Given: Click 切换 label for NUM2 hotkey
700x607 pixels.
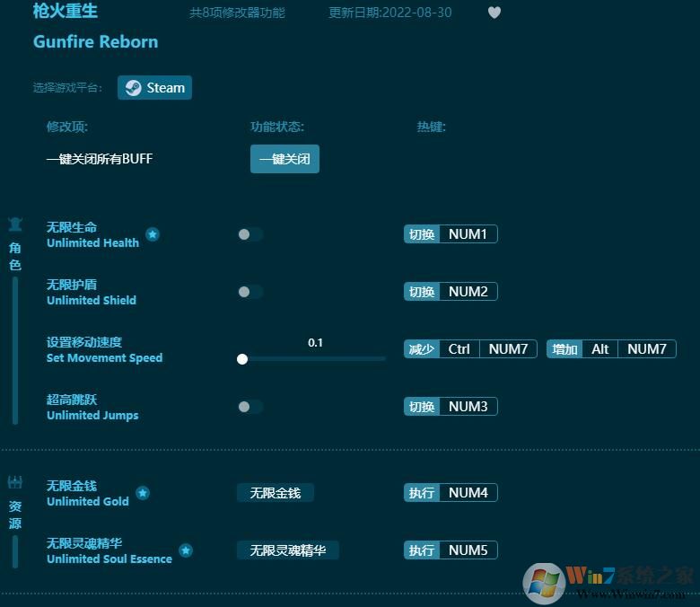Looking at the screenshot, I should click(x=422, y=292).
